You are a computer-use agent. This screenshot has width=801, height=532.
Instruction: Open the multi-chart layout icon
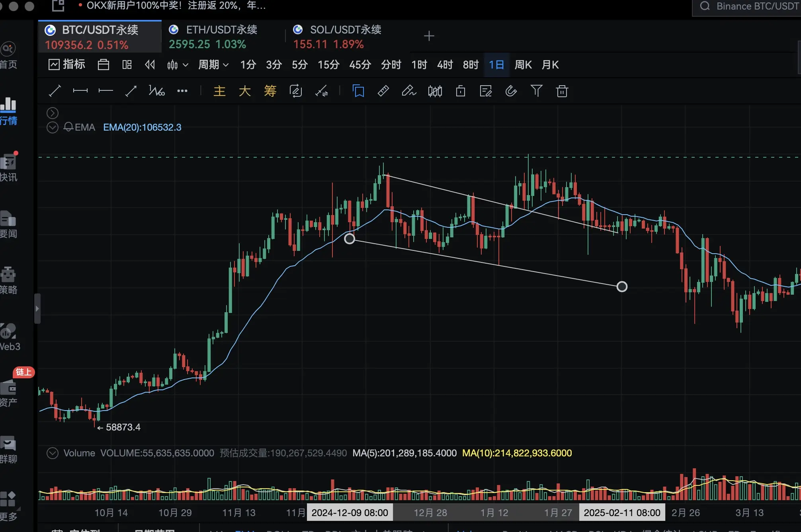(127, 65)
